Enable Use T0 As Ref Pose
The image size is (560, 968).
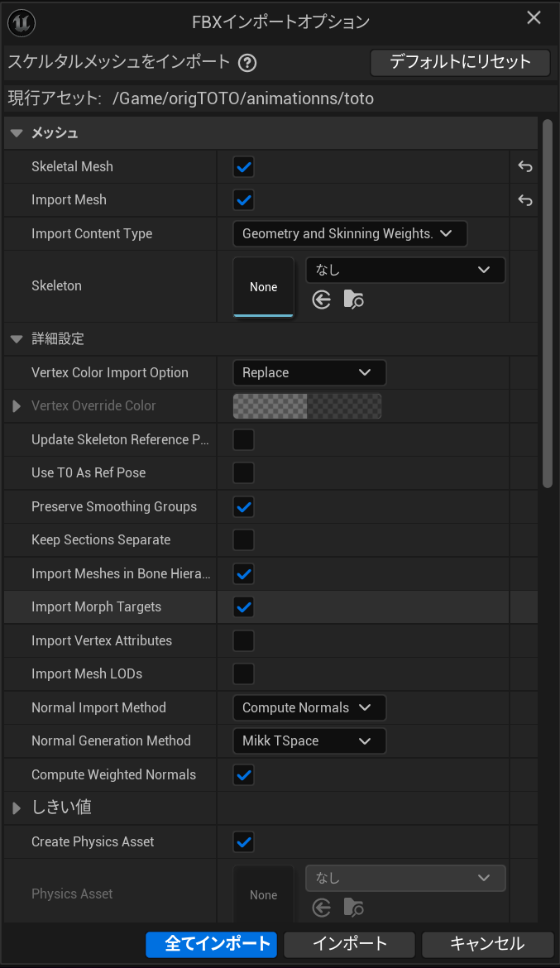click(x=244, y=473)
